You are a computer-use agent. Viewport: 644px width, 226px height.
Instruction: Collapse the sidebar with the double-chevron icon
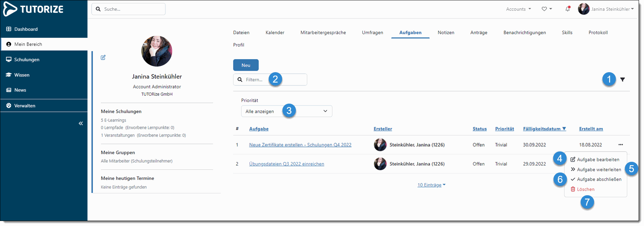(x=81, y=124)
